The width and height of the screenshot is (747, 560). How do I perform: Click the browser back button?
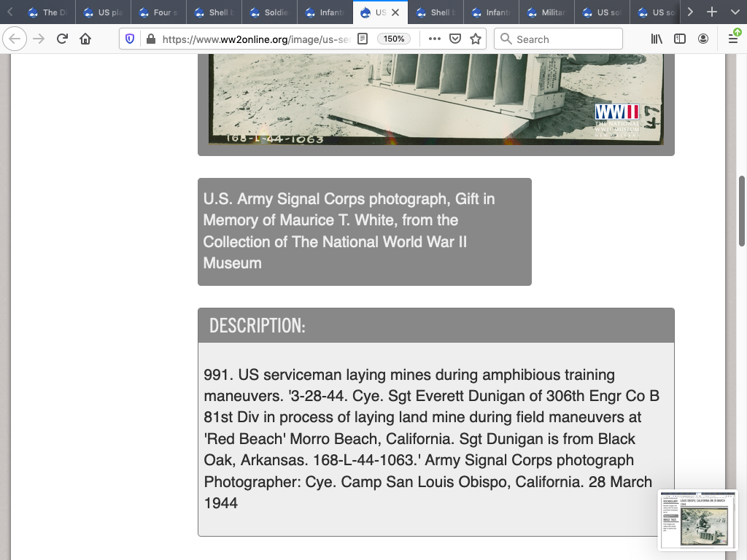(x=15, y=39)
